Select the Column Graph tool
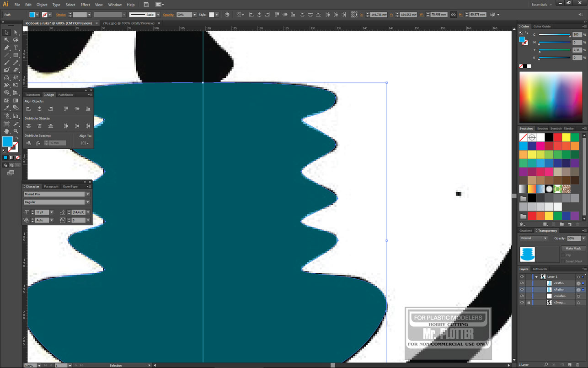The width and height of the screenshot is (588, 368). coord(16,116)
